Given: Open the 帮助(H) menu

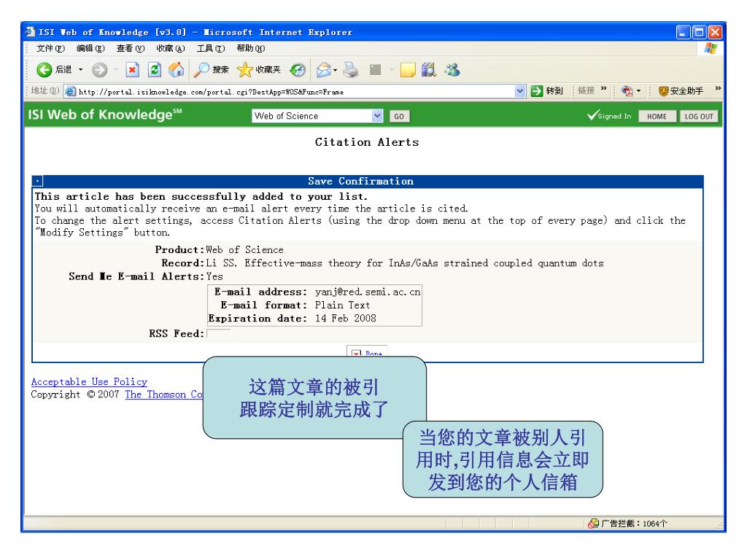Looking at the screenshot, I should 251,48.
